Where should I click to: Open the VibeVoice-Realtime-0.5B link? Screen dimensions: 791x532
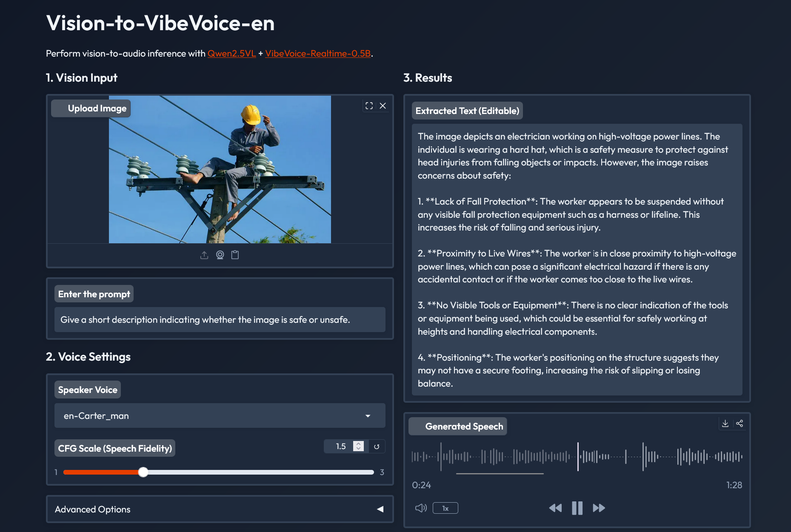tap(318, 54)
